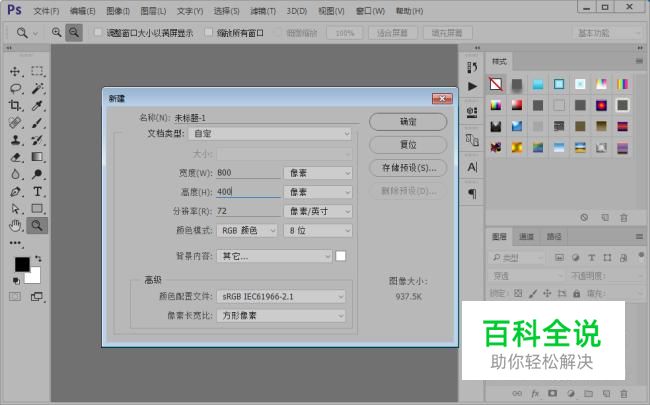650x405 pixels.
Task: Open the sRGB color profile dropdown
Action: [281, 296]
